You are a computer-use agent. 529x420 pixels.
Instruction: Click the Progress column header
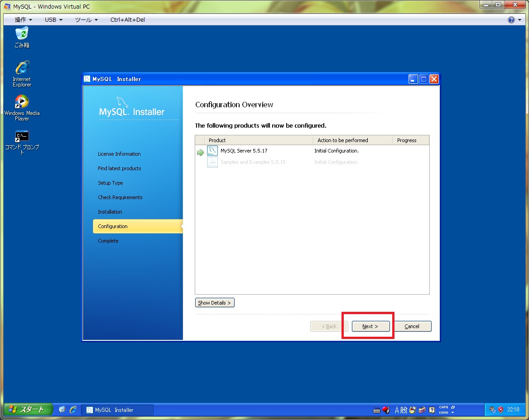click(411, 140)
